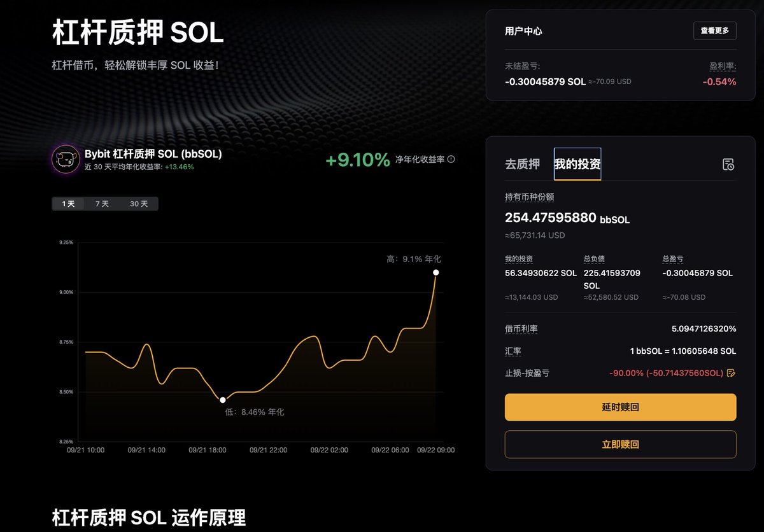The height and width of the screenshot is (532, 764).
Task: Click the 总负债 label
Action: pyautogui.click(x=594, y=259)
